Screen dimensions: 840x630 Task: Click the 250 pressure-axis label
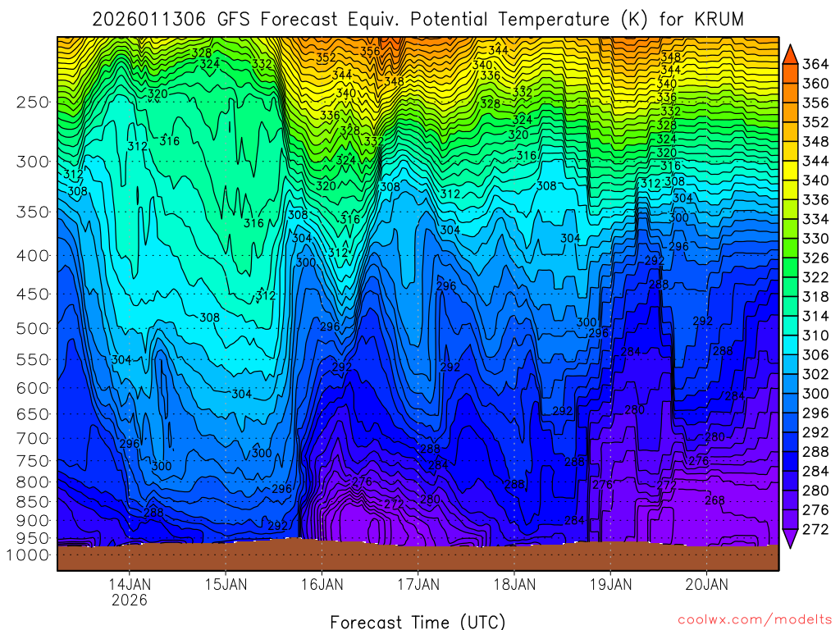[x=33, y=102]
